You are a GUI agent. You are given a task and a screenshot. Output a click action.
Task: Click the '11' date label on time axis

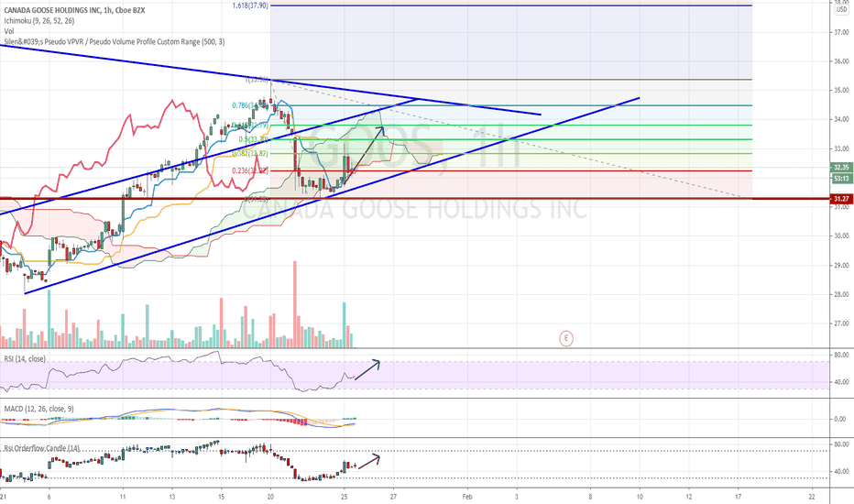123,497
